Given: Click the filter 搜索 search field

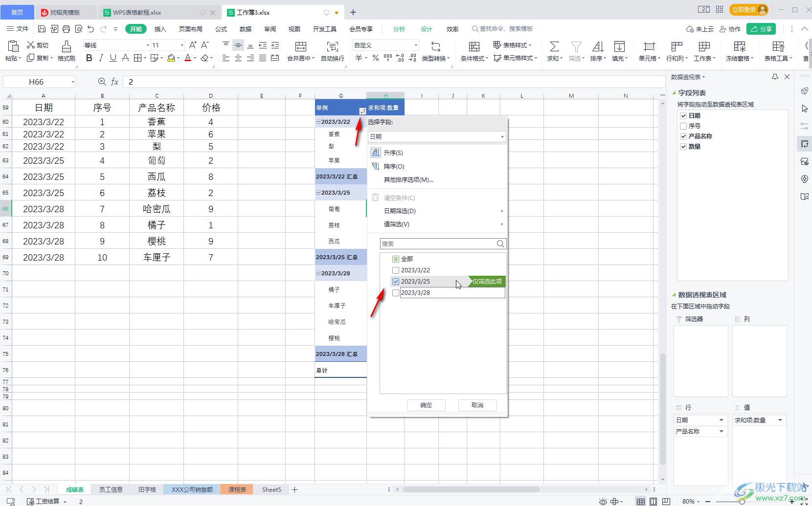Looking at the screenshot, I should pos(443,243).
